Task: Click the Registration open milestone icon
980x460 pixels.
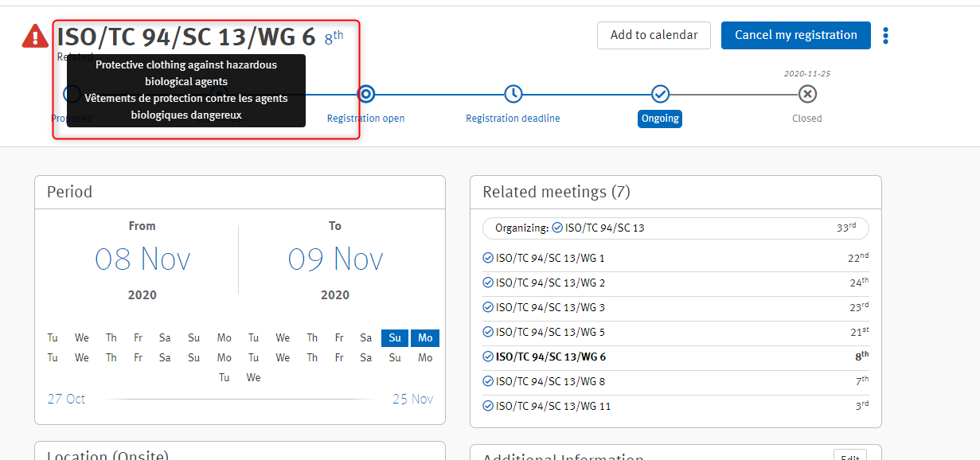Action: (x=366, y=93)
